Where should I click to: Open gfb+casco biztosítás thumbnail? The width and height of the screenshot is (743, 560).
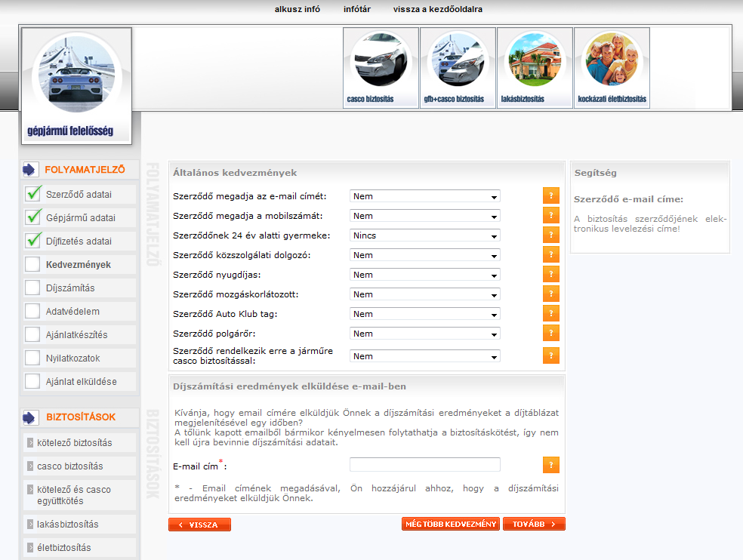pos(458,68)
